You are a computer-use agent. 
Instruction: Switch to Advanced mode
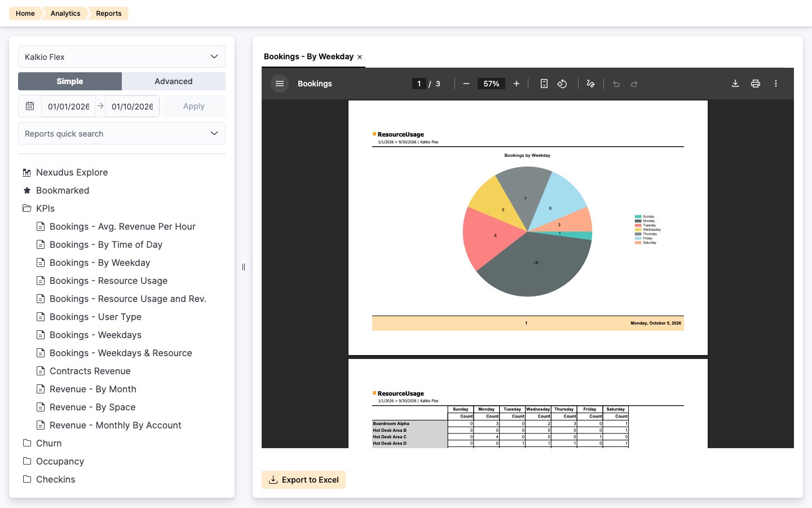tap(174, 81)
